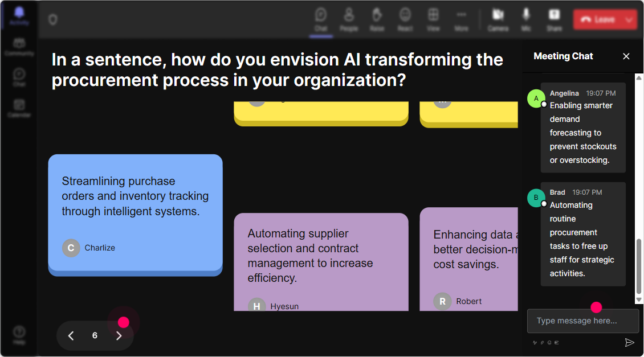Select Brad's message about automating routine tasks

point(583,234)
